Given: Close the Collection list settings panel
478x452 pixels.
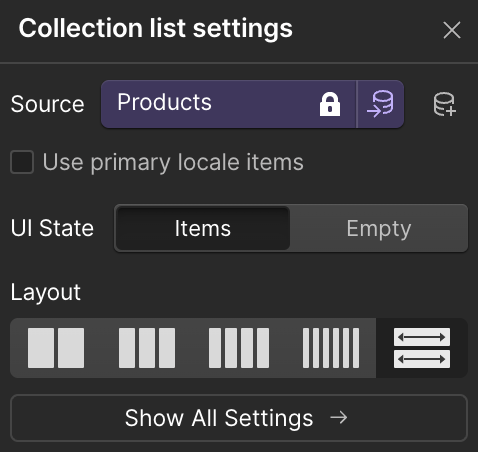Looking at the screenshot, I should click(452, 30).
